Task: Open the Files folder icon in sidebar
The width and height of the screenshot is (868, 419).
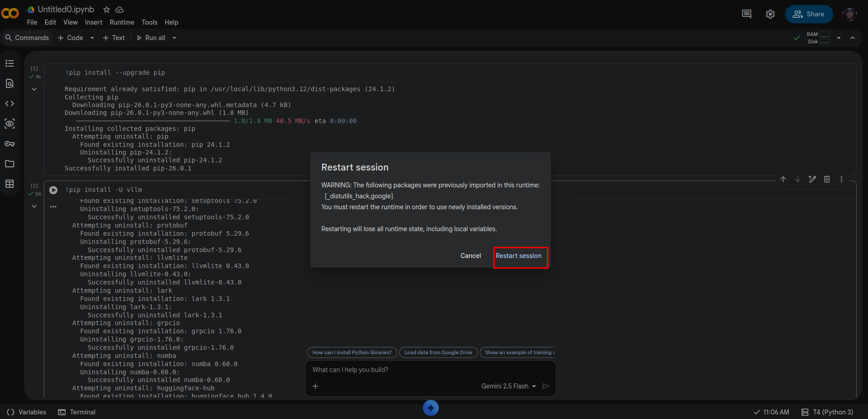Action: [10, 164]
